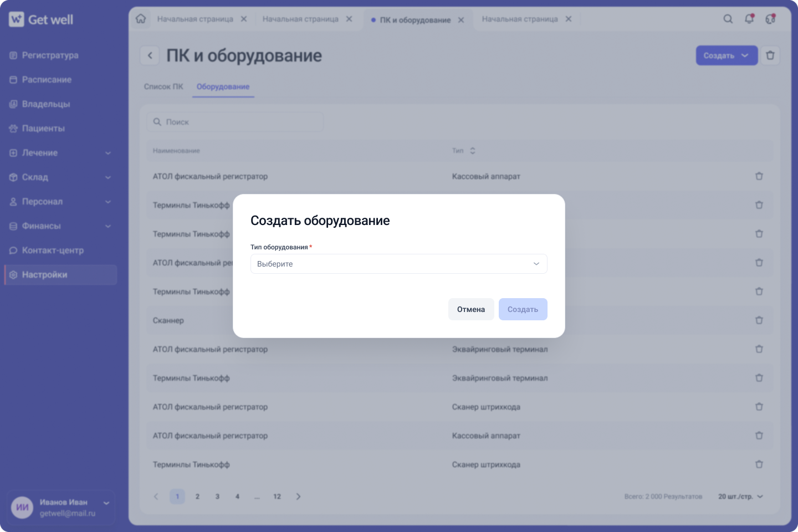Click the home icon in tab bar
The width and height of the screenshot is (798, 532).
click(x=141, y=19)
